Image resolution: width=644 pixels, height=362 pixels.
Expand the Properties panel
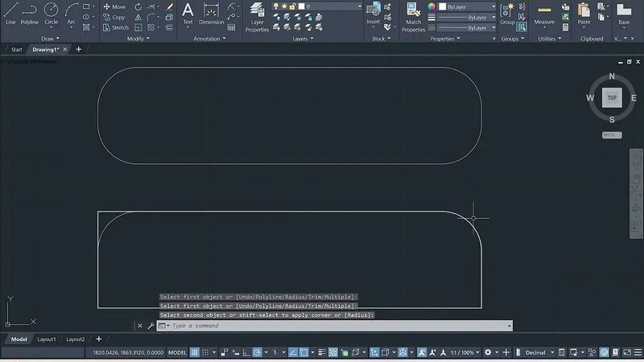click(x=445, y=39)
